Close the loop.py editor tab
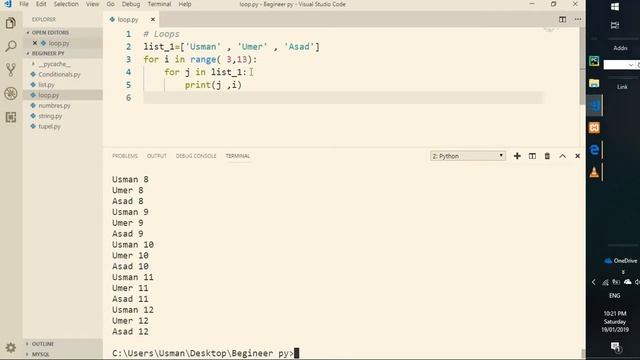The height and width of the screenshot is (360, 640). [x=153, y=19]
